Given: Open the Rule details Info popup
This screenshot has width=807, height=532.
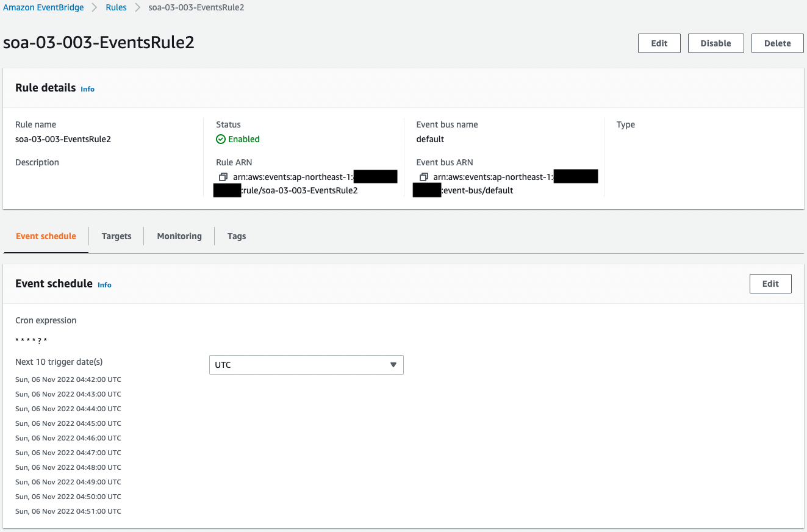Looking at the screenshot, I should point(87,89).
